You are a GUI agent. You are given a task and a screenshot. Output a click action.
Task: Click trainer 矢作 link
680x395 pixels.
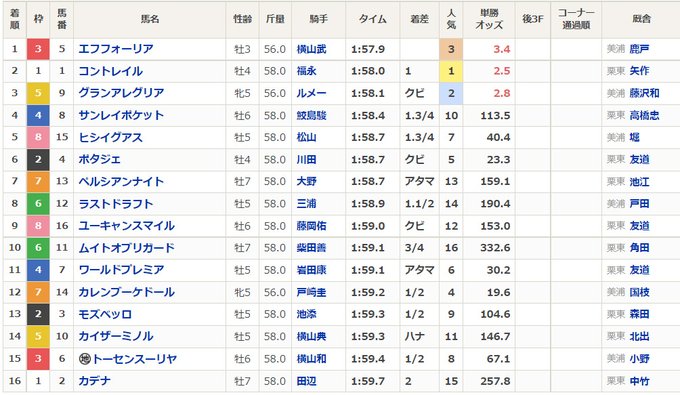(x=640, y=71)
